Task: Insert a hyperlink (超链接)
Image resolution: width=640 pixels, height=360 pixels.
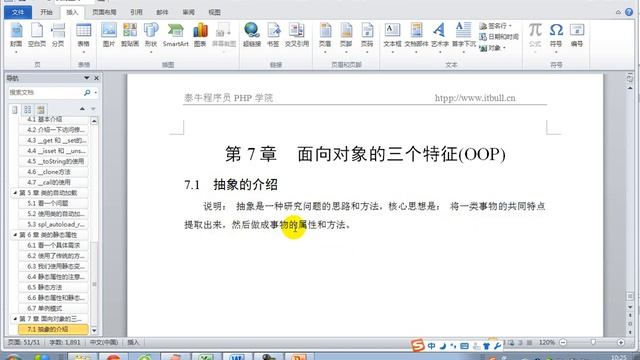Action: pyautogui.click(x=252, y=36)
